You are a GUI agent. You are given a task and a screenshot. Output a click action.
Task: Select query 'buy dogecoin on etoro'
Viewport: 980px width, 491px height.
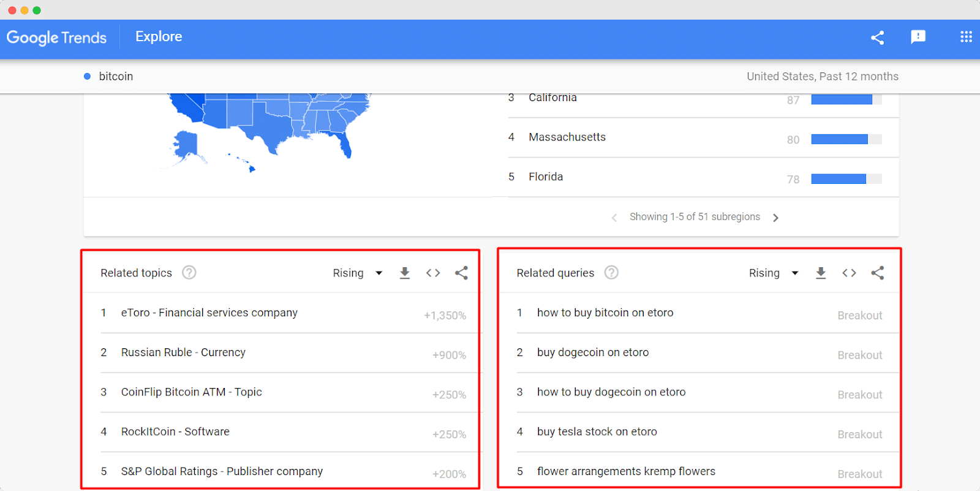pyautogui.click(x=593, y=352)
